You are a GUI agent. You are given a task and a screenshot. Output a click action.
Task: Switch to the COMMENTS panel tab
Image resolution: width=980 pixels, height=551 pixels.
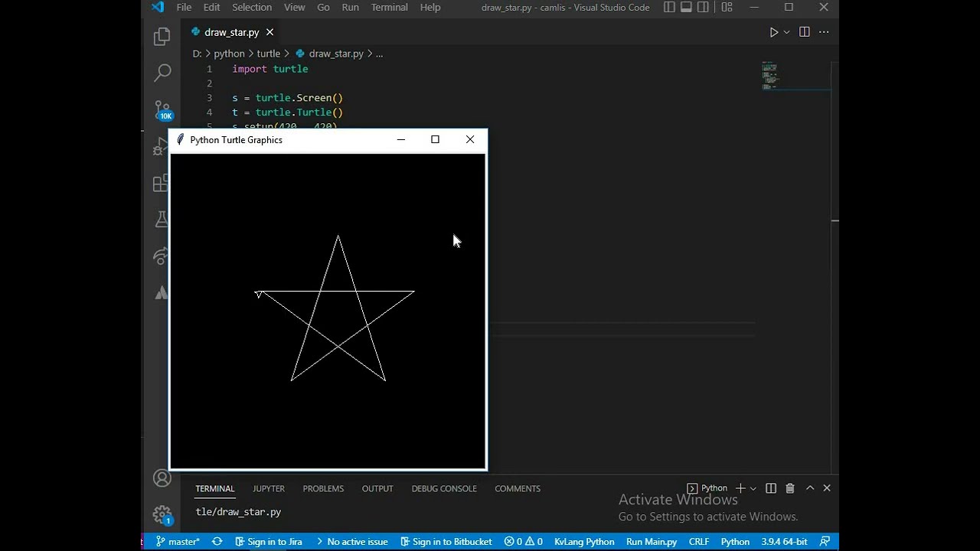[x=518, y=488]
